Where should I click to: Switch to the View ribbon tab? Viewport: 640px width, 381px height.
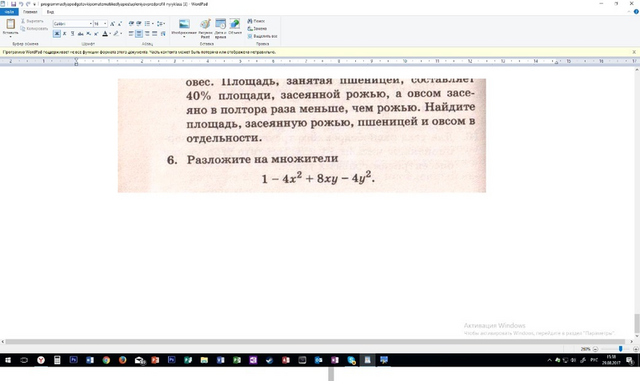pos(50,12)
